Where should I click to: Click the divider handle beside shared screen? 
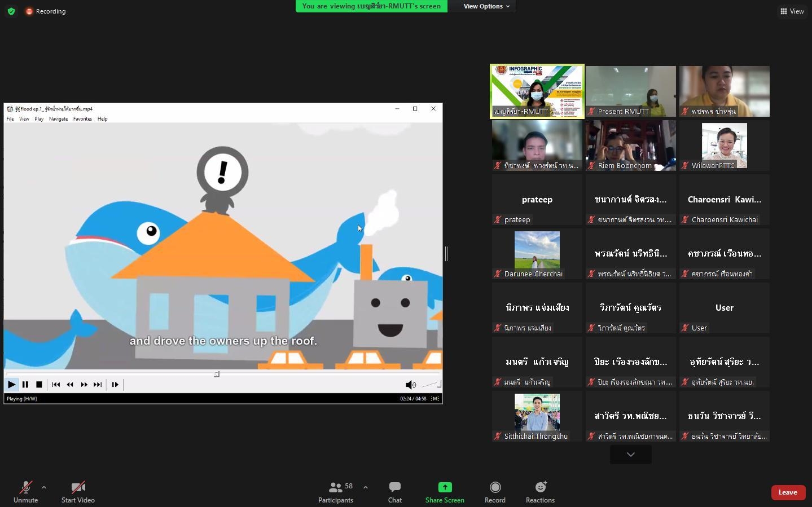pyautogui.click(x=446, y=254)
